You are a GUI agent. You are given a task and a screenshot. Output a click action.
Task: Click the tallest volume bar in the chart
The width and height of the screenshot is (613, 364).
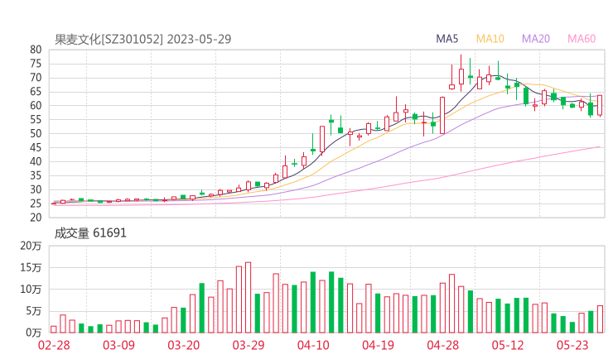248,298
